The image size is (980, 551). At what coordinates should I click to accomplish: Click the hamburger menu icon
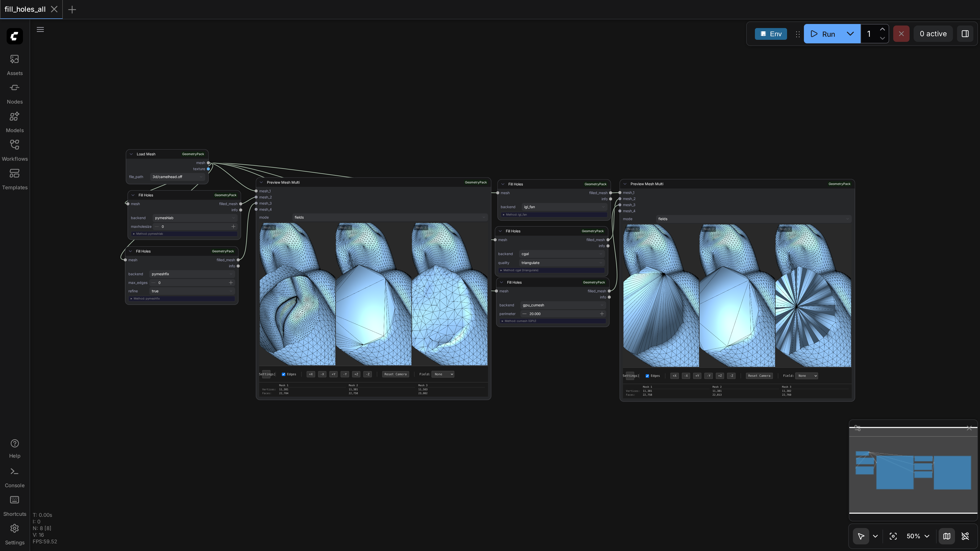click(x=40, y=30)
